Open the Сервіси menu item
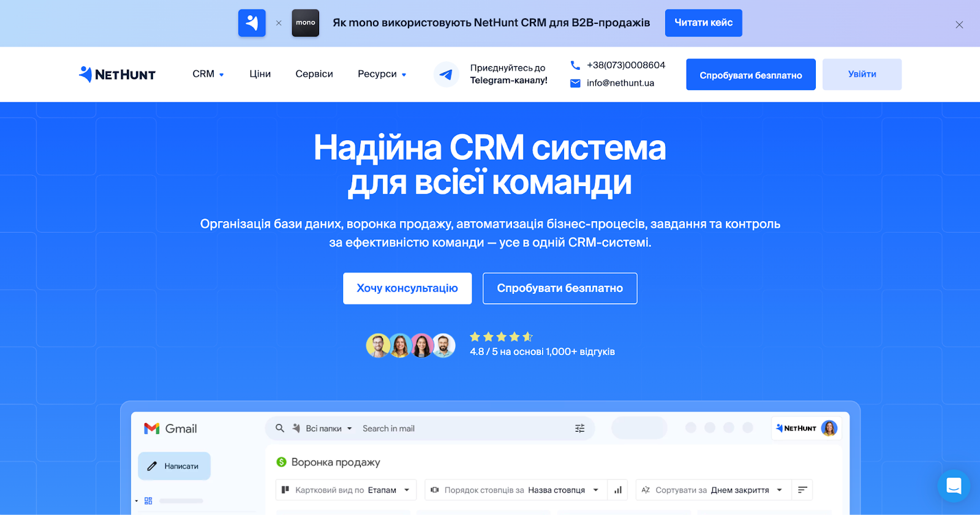The width and height of the screenshot is (980, 515). coord(314,74)
